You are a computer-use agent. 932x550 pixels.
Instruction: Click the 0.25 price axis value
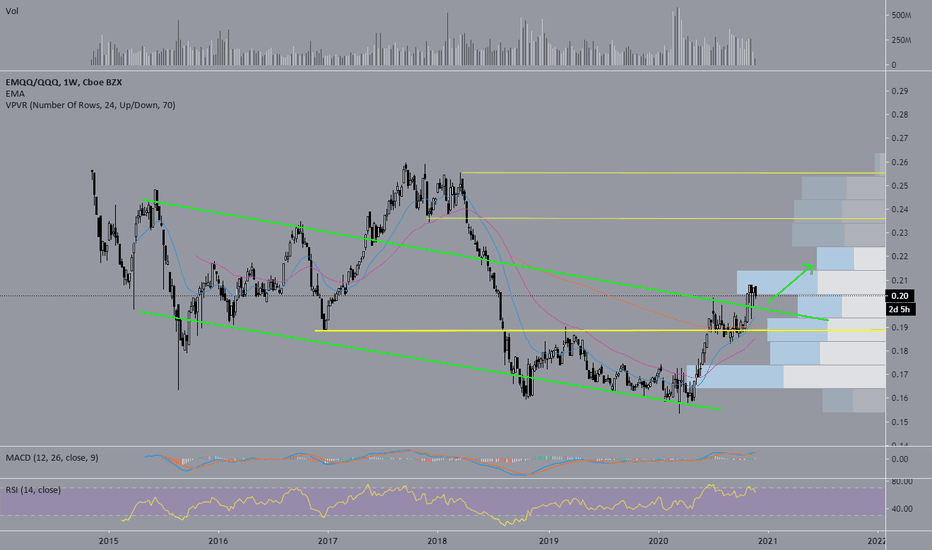pyautogui.click(x=900, y=186)
